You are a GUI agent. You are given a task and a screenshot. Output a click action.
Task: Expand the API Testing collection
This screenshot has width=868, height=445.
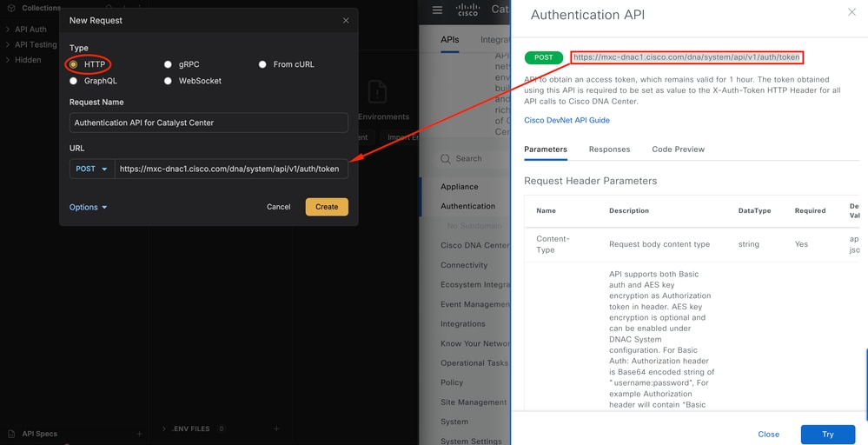(x=7, y=45)
